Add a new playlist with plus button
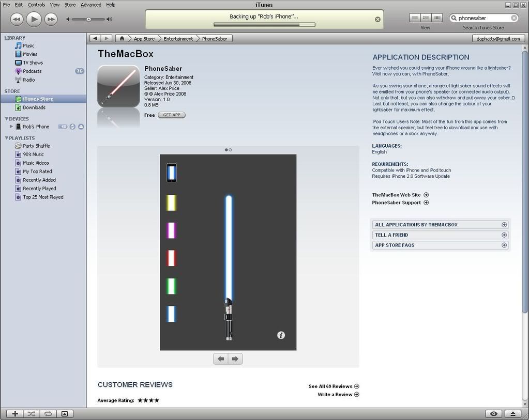The width and height of the screenshot is (529, 420). [x=15, y=414]
